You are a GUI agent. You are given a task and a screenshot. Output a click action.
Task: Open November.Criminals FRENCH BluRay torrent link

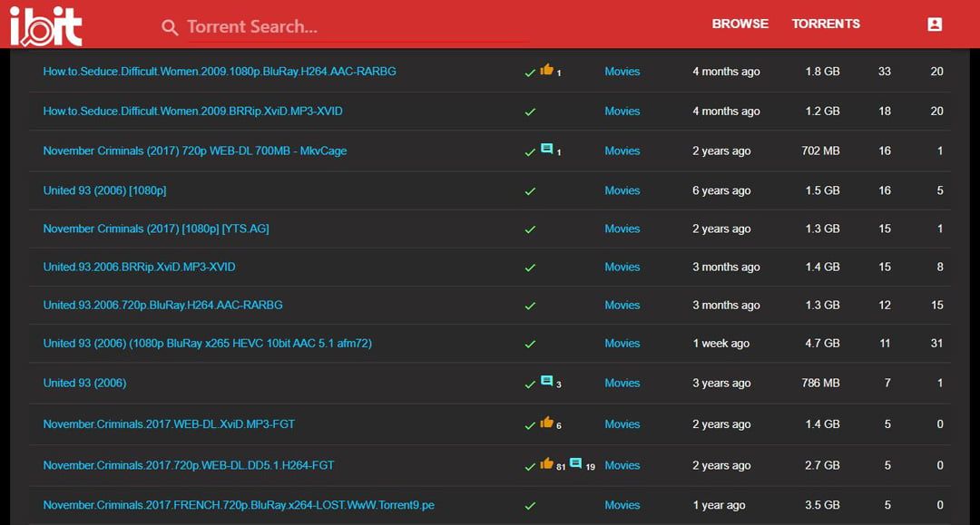[x=239, y=505]
